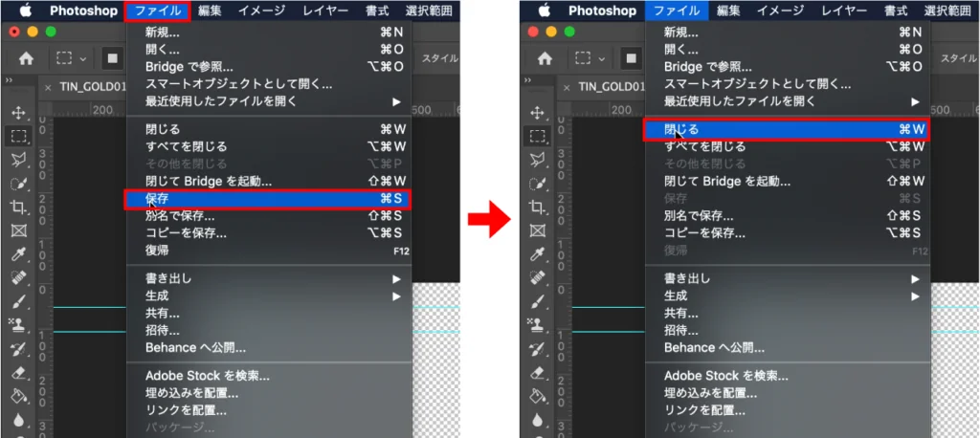980x438 pixels.
Task: Choose 閉じる in right window File menu
Action: click(787, 130)
